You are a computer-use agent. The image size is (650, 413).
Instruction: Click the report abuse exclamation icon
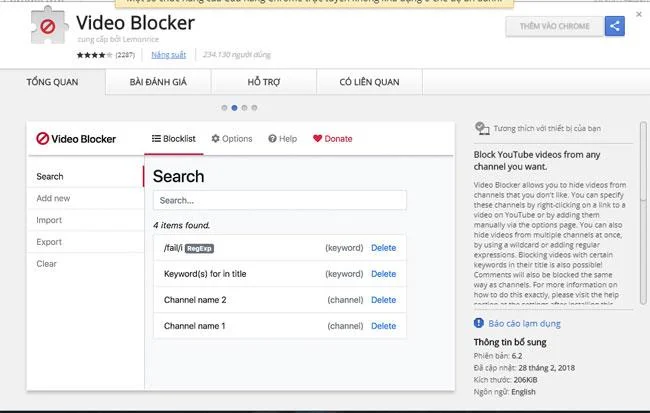[x=478, y=323]
